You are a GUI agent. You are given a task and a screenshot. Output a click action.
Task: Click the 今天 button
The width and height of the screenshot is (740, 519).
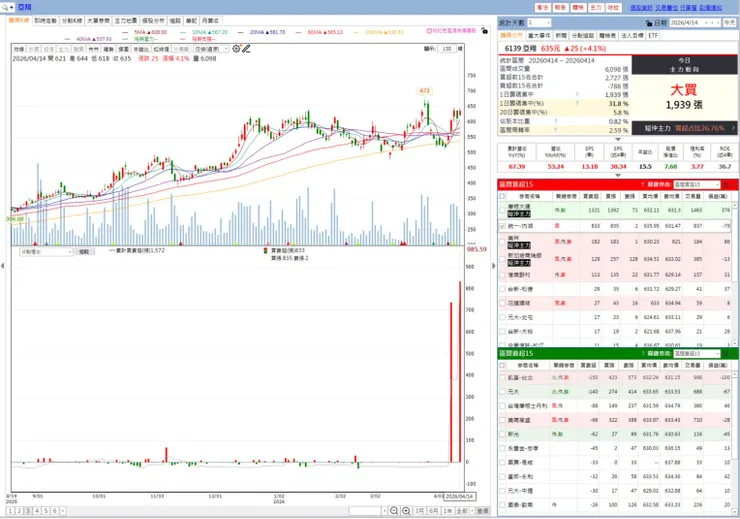(730, 23)
